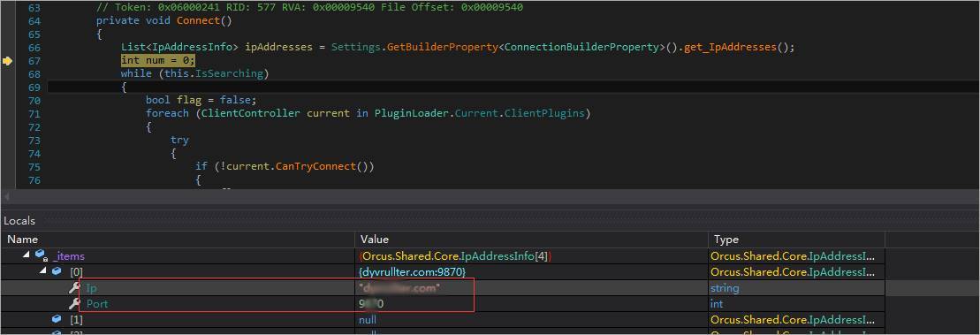Select the _items row name
Screen dimensions: 980x335
pos(69,256)
